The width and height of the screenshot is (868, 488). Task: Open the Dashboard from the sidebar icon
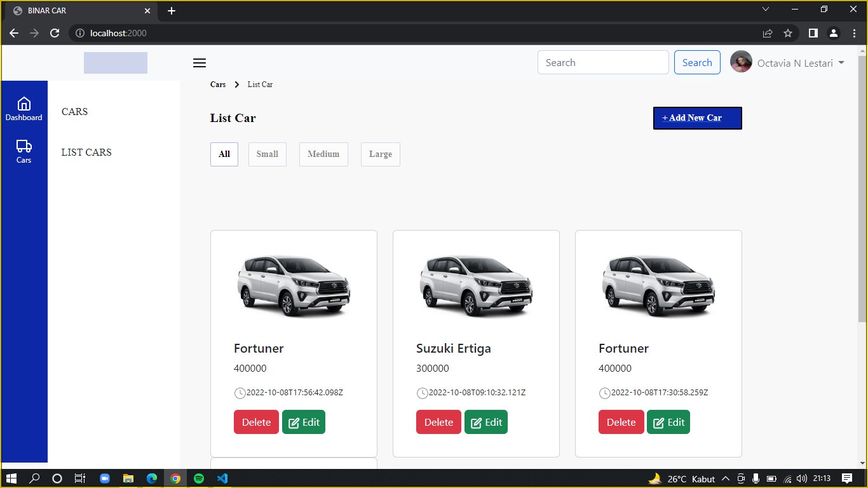(24, 107)
